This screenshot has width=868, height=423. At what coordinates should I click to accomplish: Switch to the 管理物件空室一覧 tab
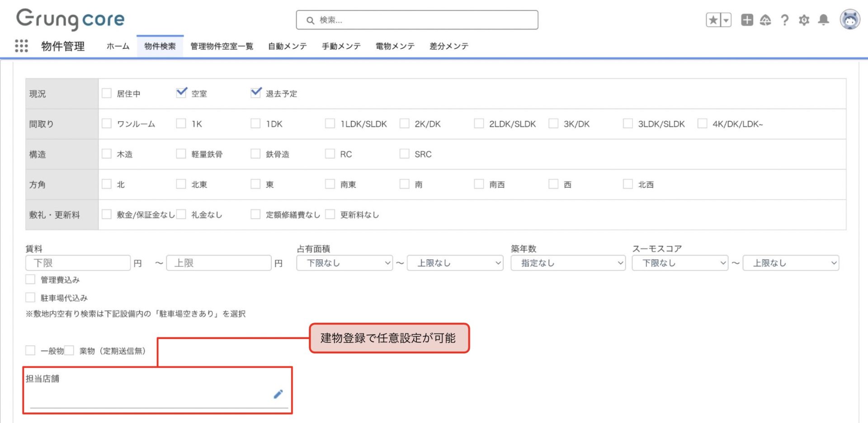222,46
